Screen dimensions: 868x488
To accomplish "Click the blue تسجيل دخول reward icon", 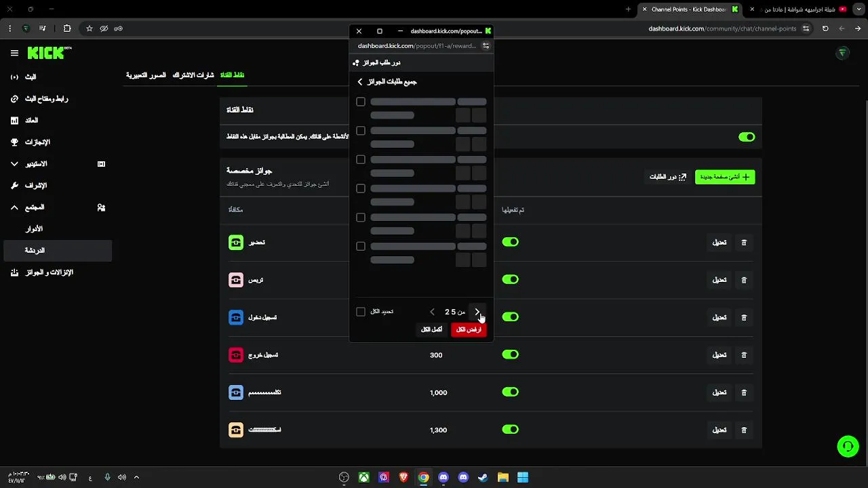I will [x=236, y=317].
